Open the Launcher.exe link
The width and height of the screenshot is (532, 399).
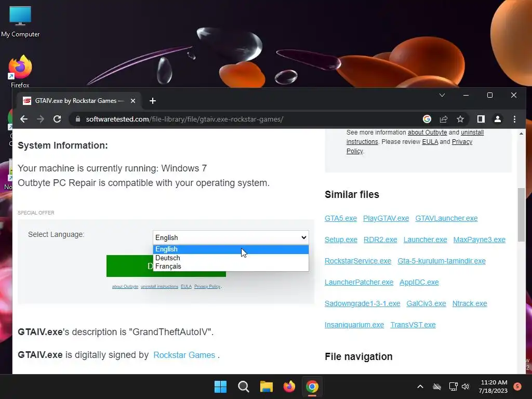(x=425, y=240)
